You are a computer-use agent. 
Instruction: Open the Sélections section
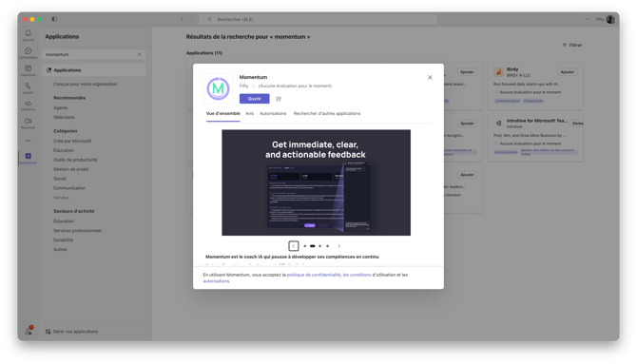click(x=64, y=117)
